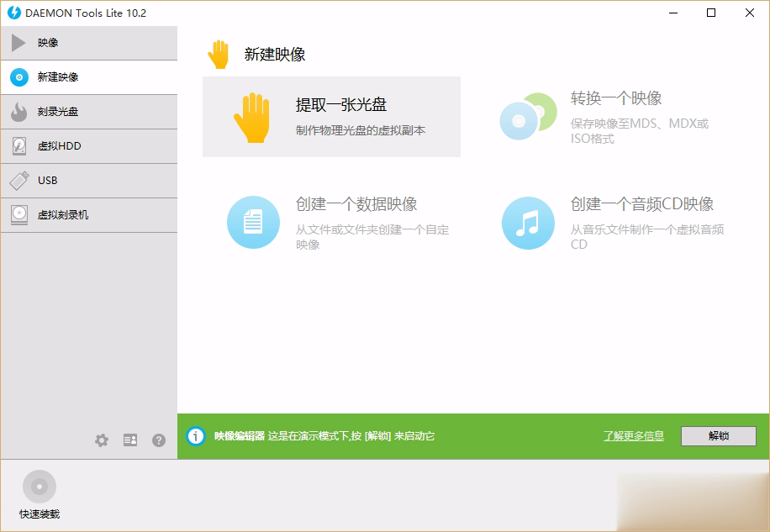The width and height of the screenshot is (770, 532).
Task: Click the DAEMON Tools logo in title bar
Action: [14, 13]
